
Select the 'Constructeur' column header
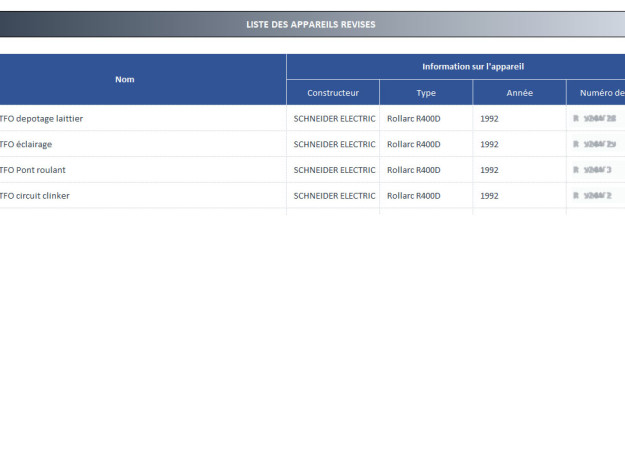coord(333,93)
